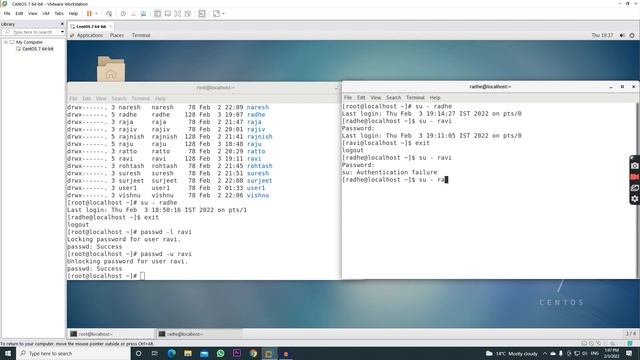Viewport: 640px width, 360px height.
Task: Open Help menu in radhe@localhost terminal
Action: [435, 98]
